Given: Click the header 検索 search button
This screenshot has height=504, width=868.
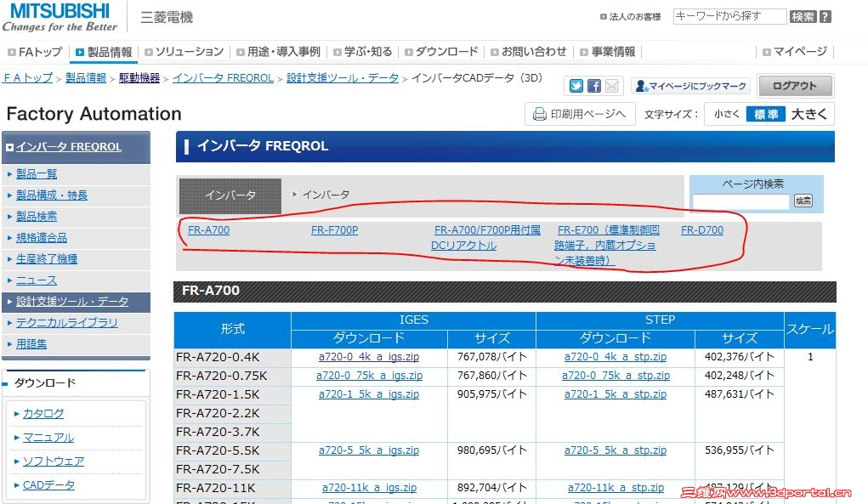Looking at the screenshot, I should click(803, 17).
